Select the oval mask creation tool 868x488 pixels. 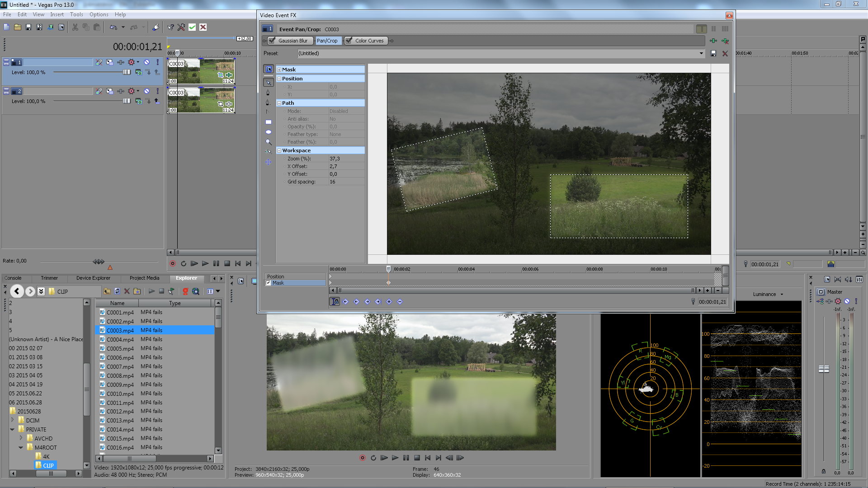(x=268, y=132)
